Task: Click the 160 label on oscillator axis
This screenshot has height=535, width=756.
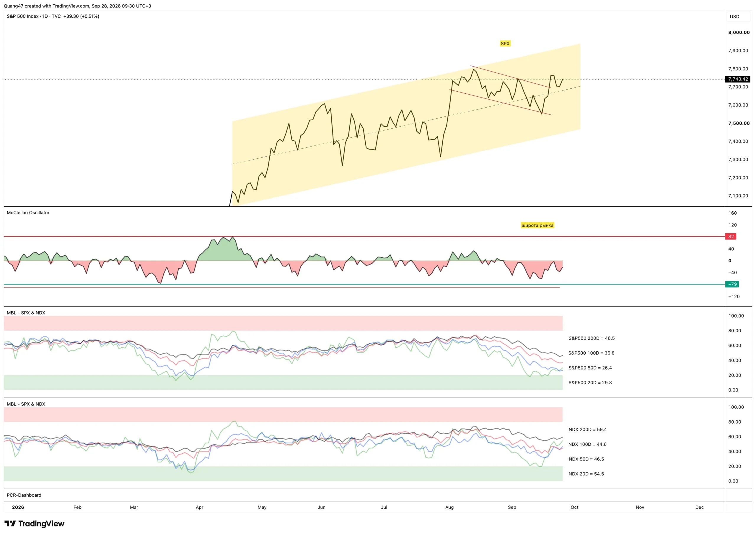Action: (x=732, y=213)
